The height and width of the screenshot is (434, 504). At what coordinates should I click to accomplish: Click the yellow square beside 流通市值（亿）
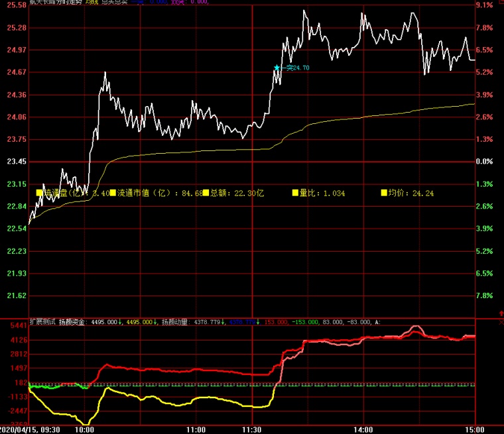113,193
